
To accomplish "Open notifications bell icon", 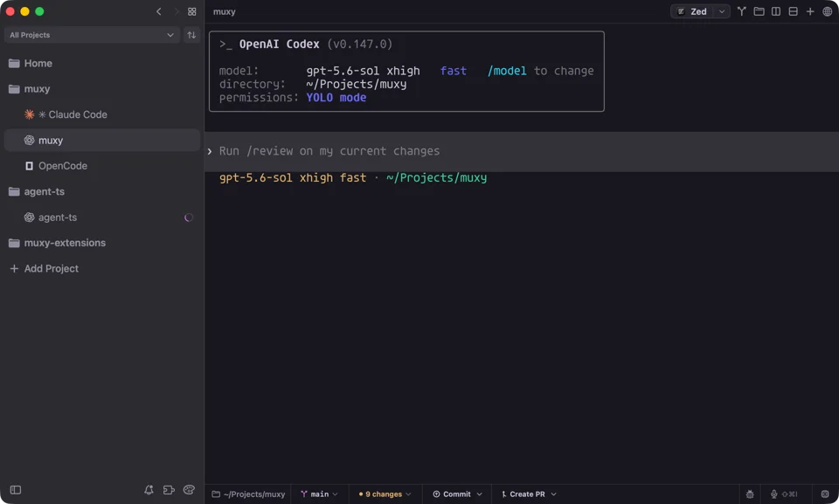I will [x=149, y=489].
